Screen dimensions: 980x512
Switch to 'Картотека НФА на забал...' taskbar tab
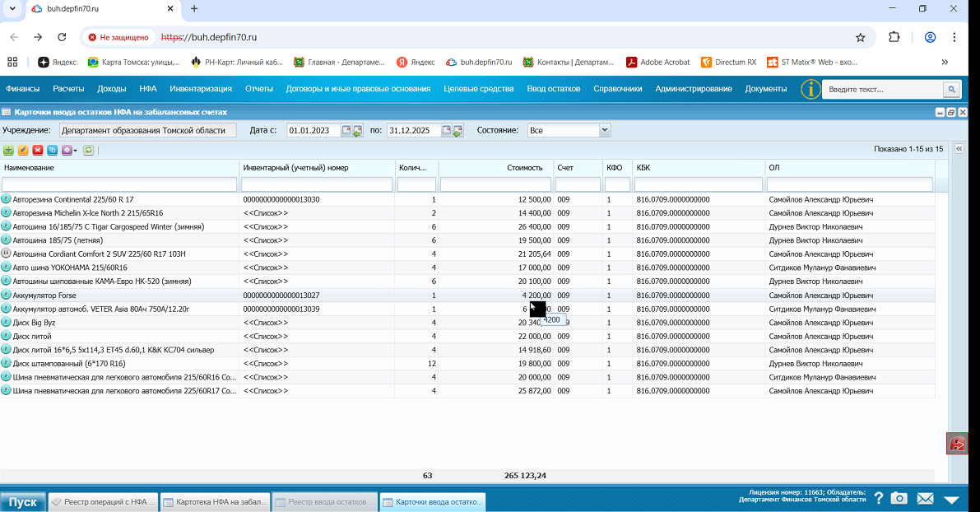coord(215,502)
